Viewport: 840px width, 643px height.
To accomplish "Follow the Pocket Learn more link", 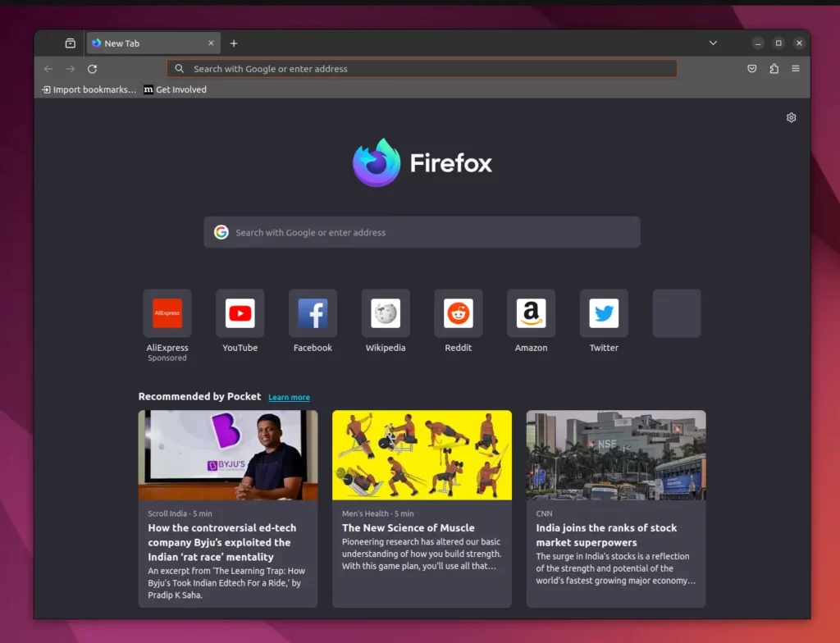I will [289, 398].
